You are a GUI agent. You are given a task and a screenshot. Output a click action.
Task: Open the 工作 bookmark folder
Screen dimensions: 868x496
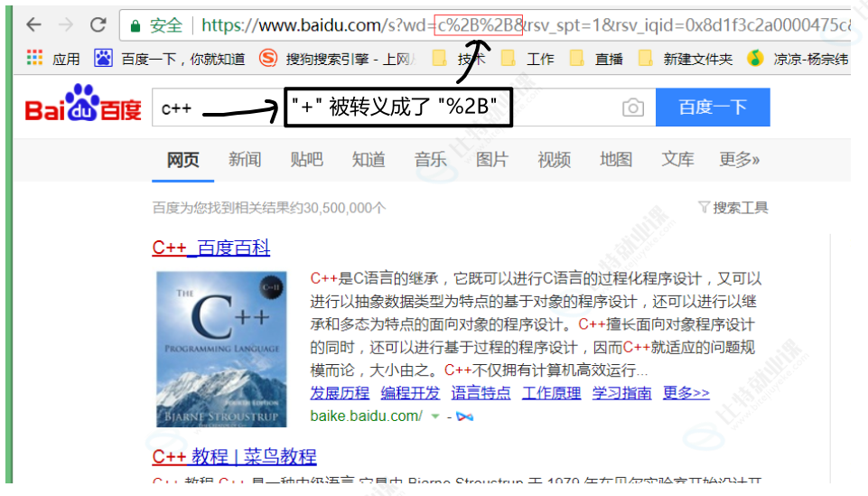[527, 58]
